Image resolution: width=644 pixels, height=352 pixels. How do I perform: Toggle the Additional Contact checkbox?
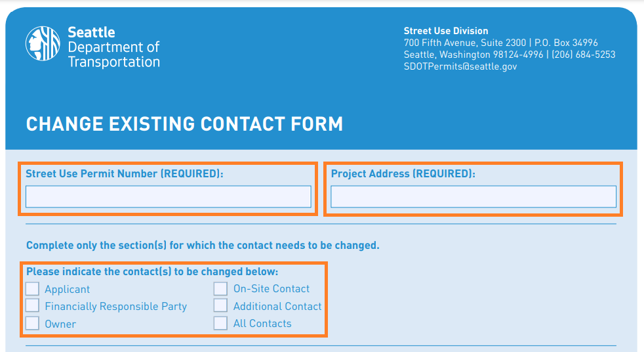pos(220,306)
